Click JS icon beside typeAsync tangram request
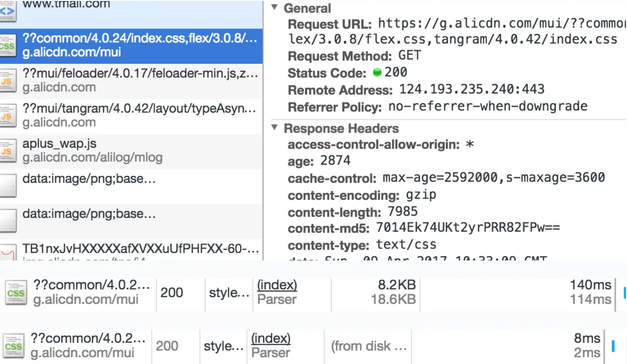Viewport: 627px width, 364px height. (x=7, y=116)
